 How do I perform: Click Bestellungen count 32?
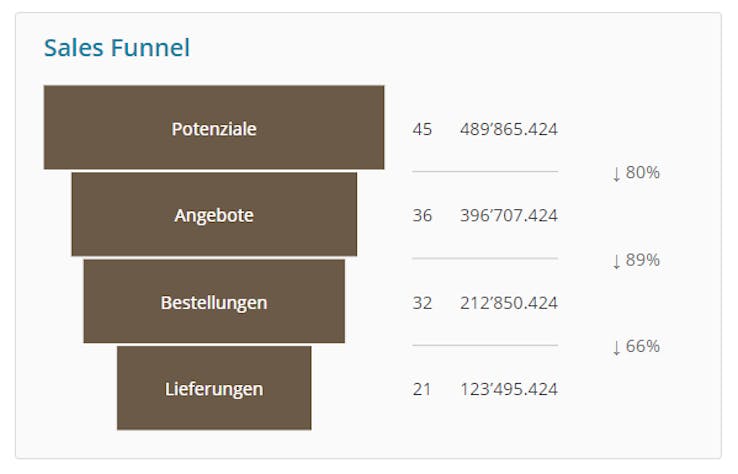click(x=422, y=302)
